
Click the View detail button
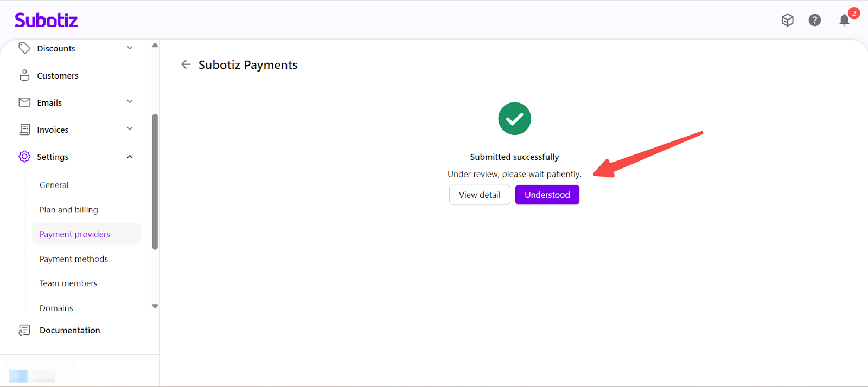[x=480, y=195]
